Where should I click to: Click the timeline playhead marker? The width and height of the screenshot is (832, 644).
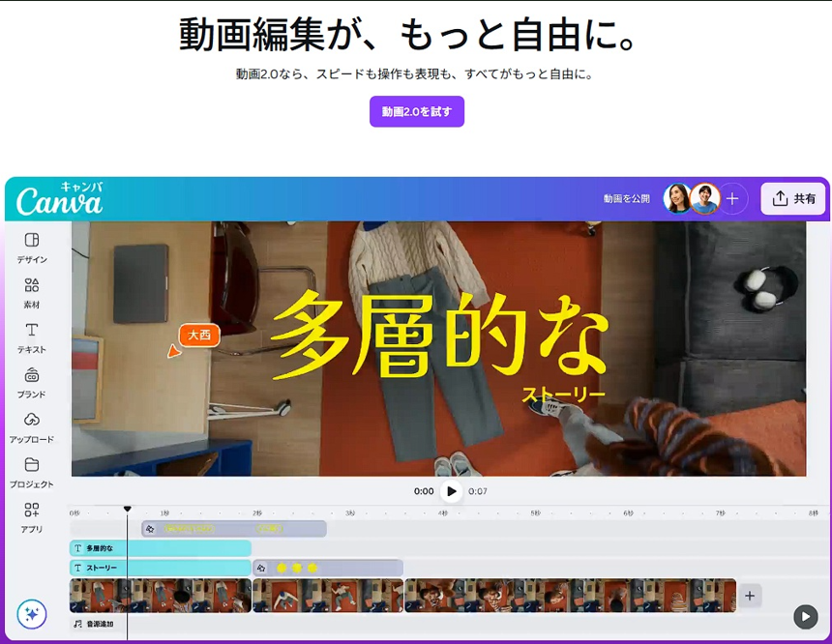pos(127,509)
